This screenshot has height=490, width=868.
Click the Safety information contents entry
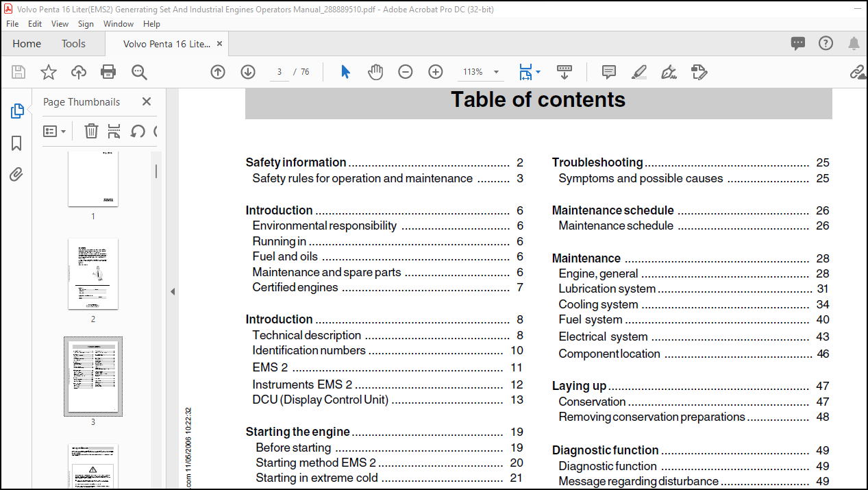(x=384, y=162)
